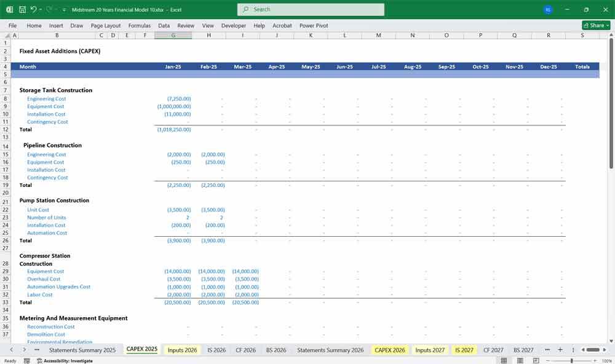Screen dimensions: 615x364
Task: Select column G header
Action: [x=173, y=35]
